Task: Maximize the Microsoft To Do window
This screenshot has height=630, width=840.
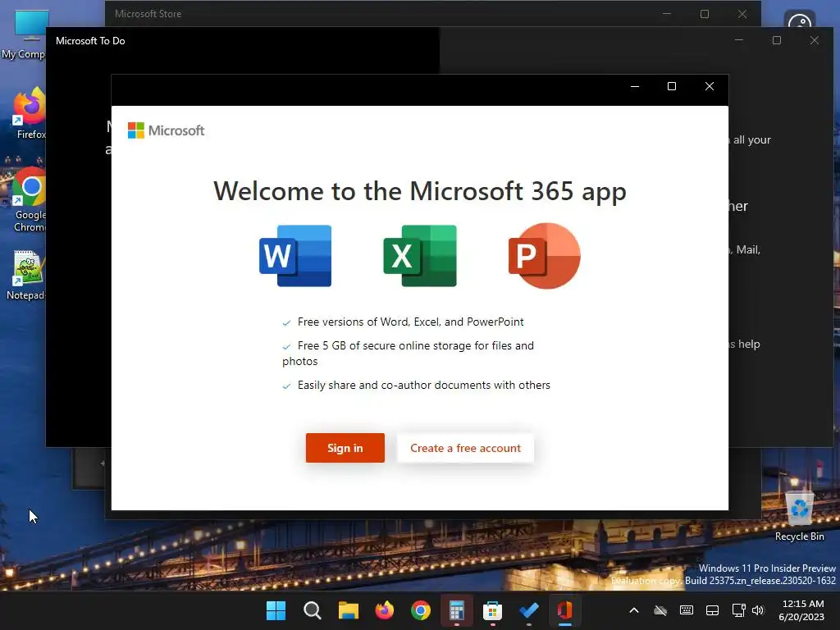Action: pyautogui.click(x=777, y=40)
